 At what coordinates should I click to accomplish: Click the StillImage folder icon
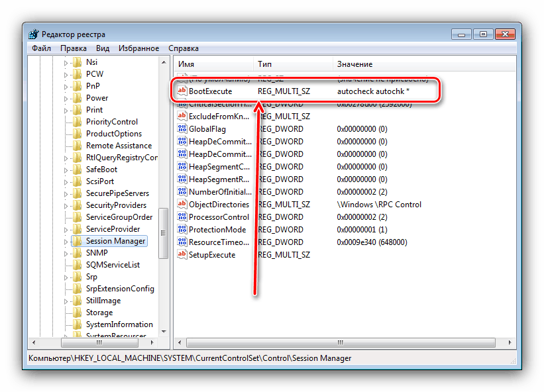point(78,301)
